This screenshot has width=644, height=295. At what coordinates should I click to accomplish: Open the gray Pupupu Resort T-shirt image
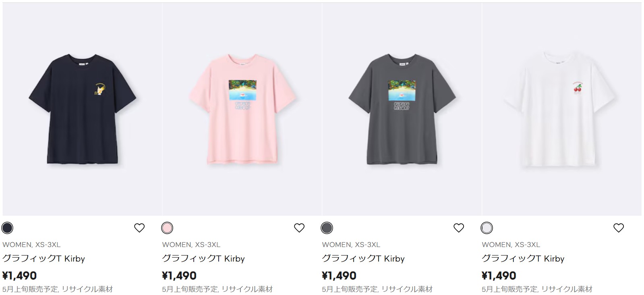tap(402, 109)
